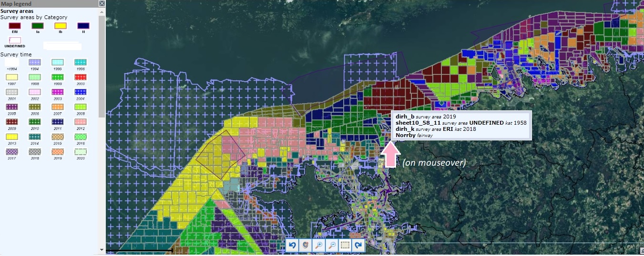Click the 2014 teal survey time swatch
The width and height of the screenshot is (644, 256).
35,136
